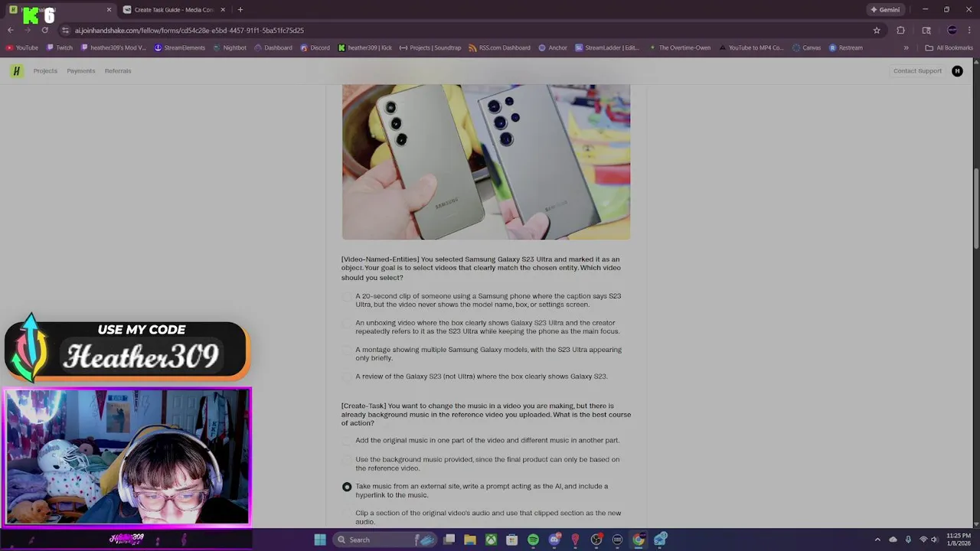Open the Xbox app from the taskbar

(491, 540)
